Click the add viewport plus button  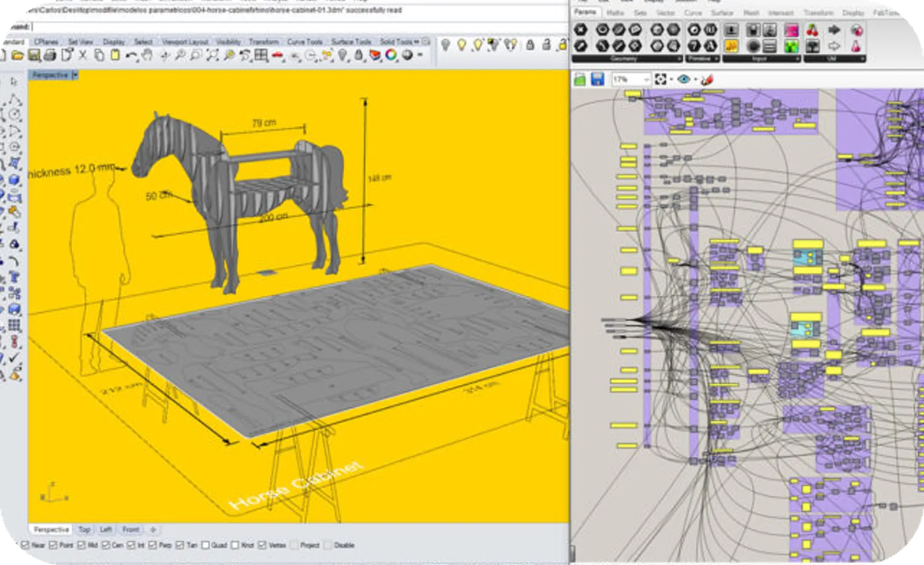[x=153, y=529]
